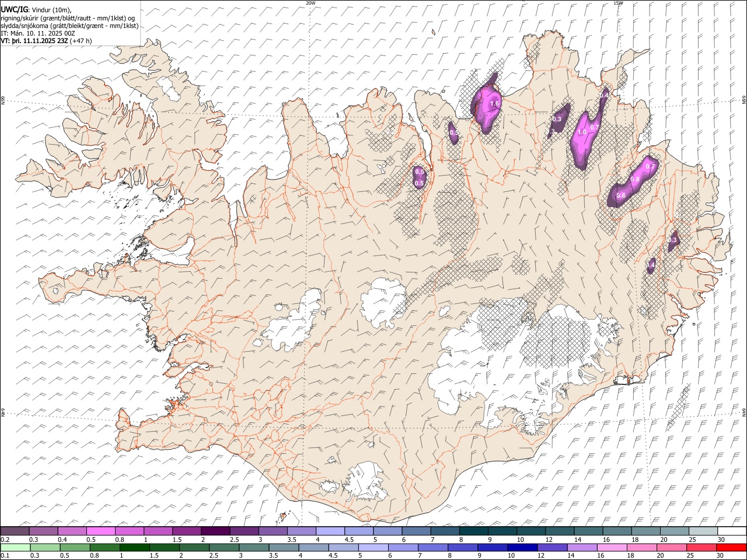
Task: Pick the bright red final lower legend swatch
Action: click(x=731, y=547)
